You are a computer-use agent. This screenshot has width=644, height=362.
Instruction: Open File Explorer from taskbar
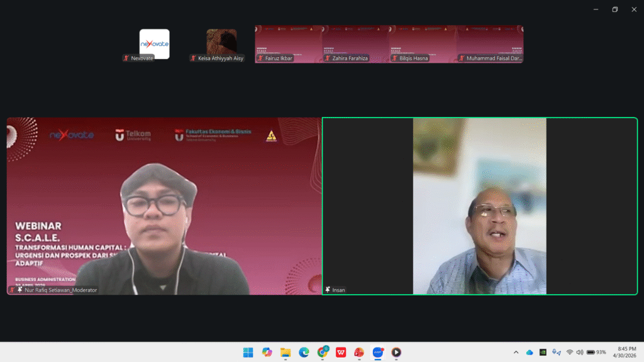[286, 352]
